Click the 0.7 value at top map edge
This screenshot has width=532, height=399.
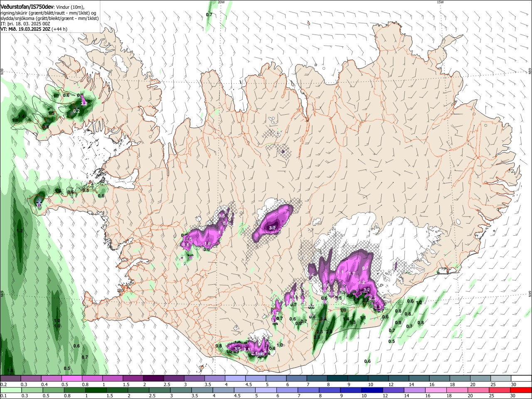209,15
